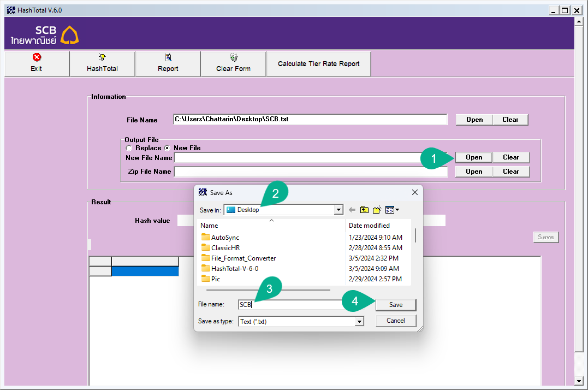The image size is (588, 390).
Task: Run the HashTotal toolbar button
Action: click(x=103, y=63)
